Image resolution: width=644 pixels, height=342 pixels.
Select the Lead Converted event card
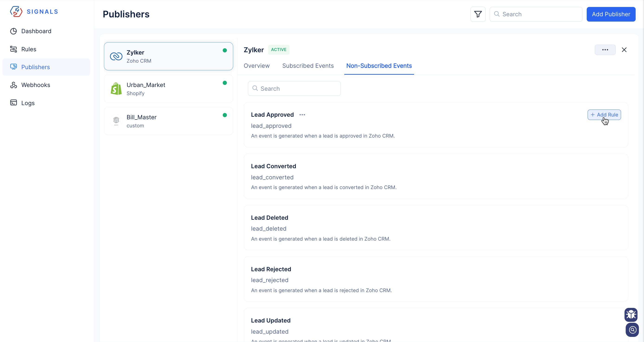coord(435,176)
